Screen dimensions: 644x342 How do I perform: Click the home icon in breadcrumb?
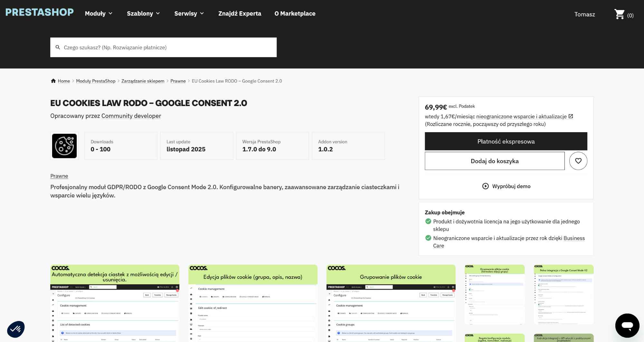[x=53, y=81]
